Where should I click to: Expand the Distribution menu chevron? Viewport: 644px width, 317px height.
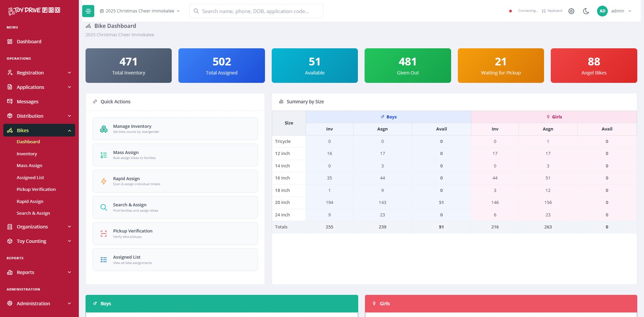coord(69,116)
